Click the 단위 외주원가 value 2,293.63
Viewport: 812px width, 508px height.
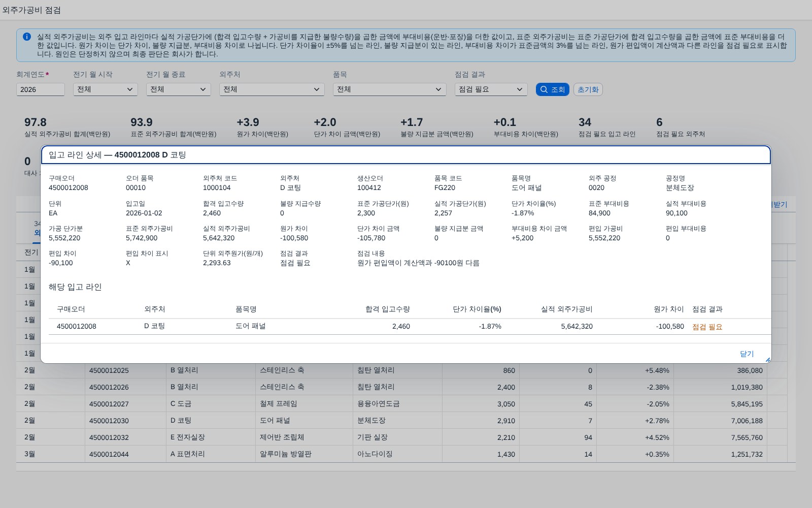(x=217, y=263)
